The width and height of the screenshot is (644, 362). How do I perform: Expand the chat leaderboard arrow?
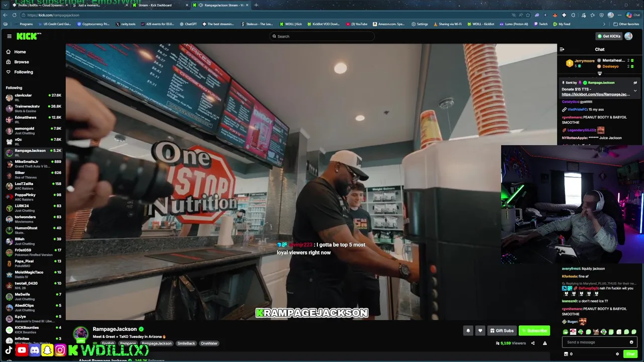[600, 73]
